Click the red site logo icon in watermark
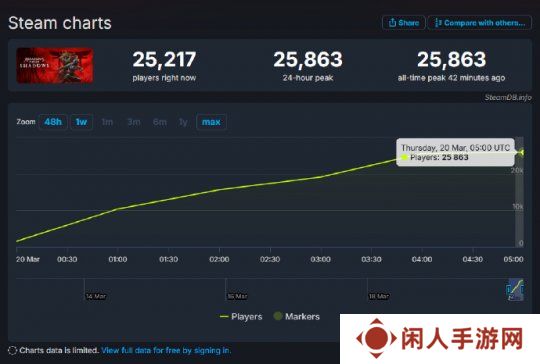 pyautogui.click(x=376, y=338)
